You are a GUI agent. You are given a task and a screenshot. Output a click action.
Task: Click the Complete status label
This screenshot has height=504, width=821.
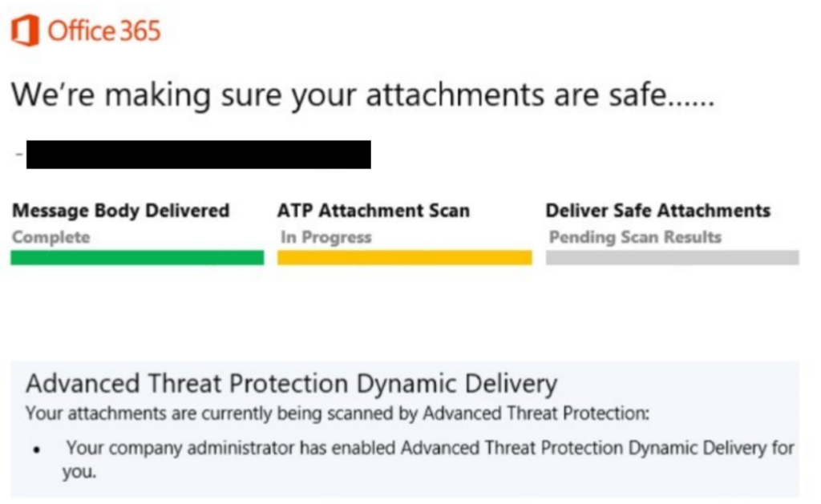(51, 237)
